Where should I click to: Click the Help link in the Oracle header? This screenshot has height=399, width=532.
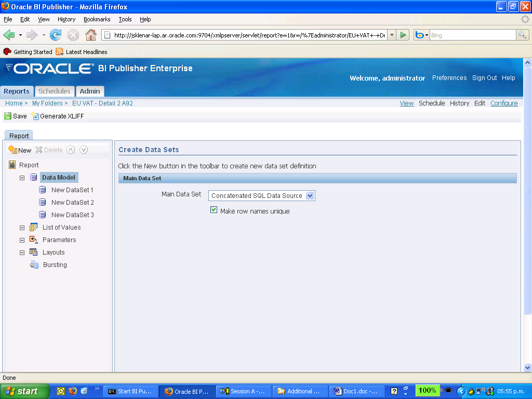[x=508, y=78]
